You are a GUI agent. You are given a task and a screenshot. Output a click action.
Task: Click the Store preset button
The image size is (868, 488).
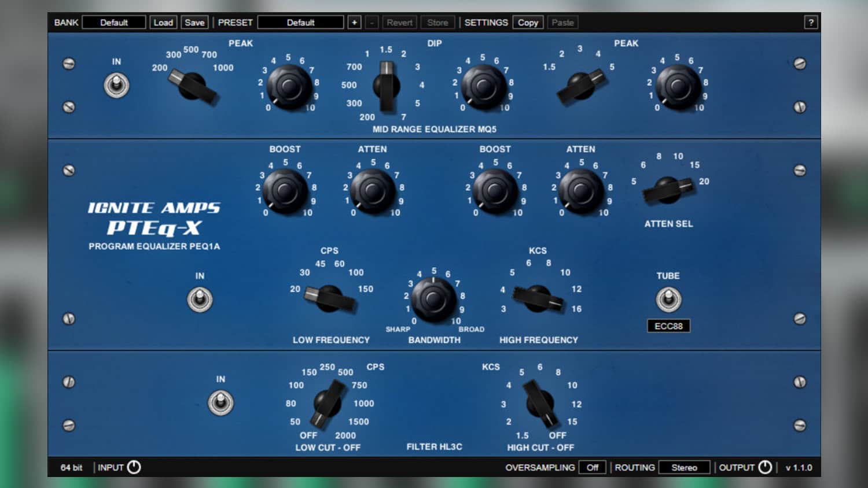(437, 23)
